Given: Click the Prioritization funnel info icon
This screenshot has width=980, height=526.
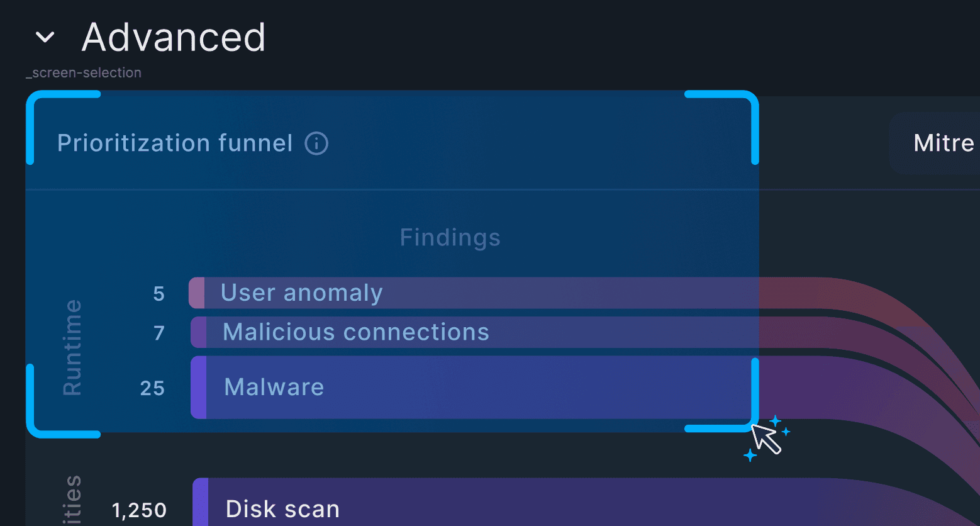Looking at the screenshot, I should pos(316,143).
